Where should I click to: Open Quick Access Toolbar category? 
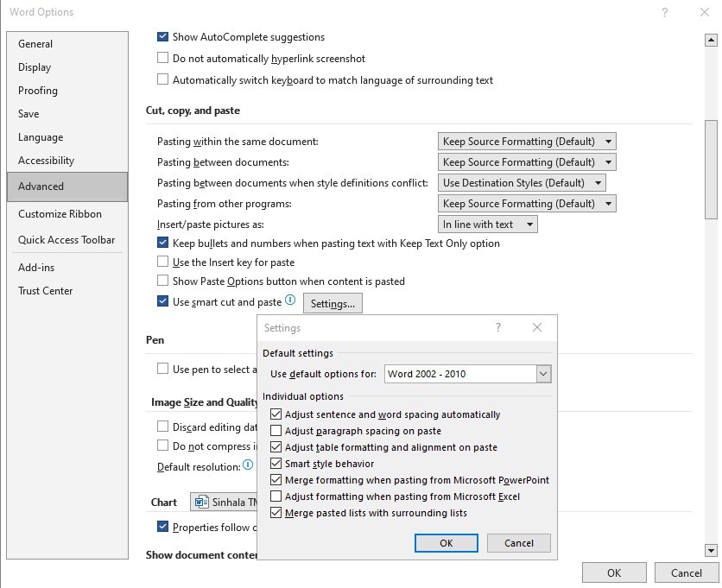[x=67, y=240]
